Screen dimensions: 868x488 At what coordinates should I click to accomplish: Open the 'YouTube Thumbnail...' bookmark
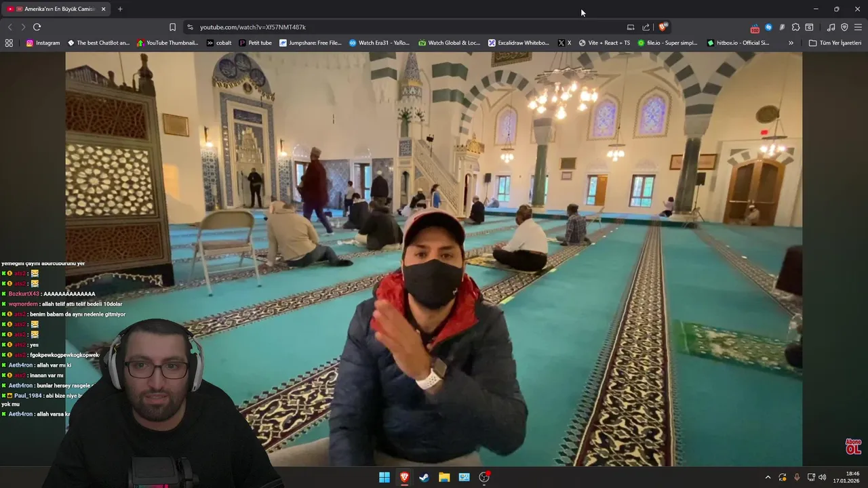click(x=167, y=43)
